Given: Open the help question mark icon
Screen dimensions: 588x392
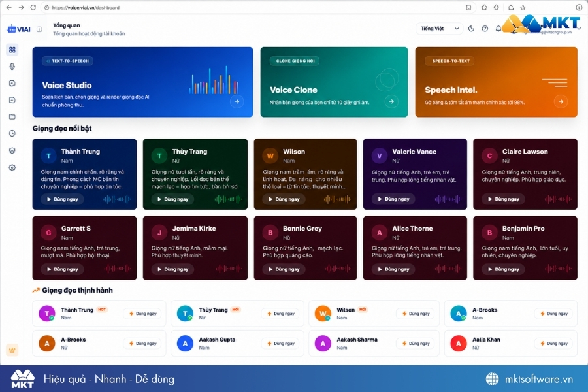Looking at the screenshot, I should [485, 29].
